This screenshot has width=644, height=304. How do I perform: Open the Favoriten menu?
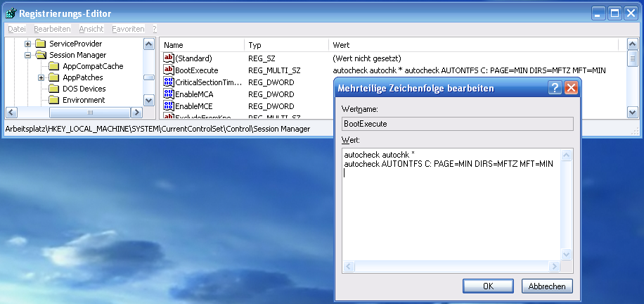pyautogui.click(x=128, y=30)
